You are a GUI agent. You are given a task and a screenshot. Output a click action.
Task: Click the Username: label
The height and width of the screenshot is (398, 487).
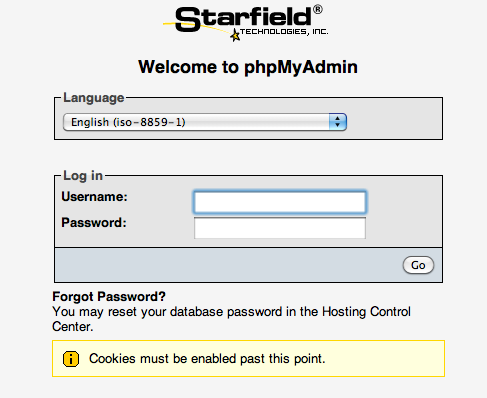[x=94, y=197]
